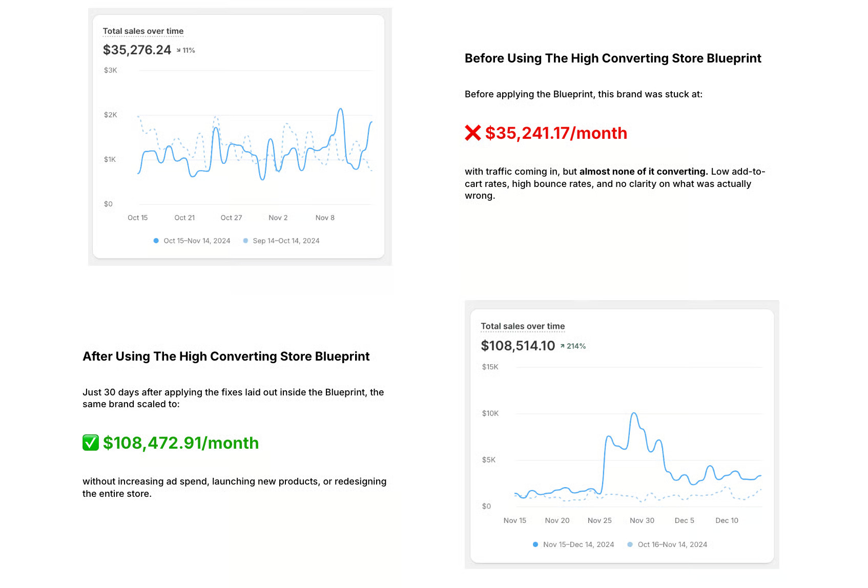The width and height of the screenshot is (868, 588).
Task: Click the "After Using The High Converting Store Blueprint" heading
Action: click(x=226, y=356)
